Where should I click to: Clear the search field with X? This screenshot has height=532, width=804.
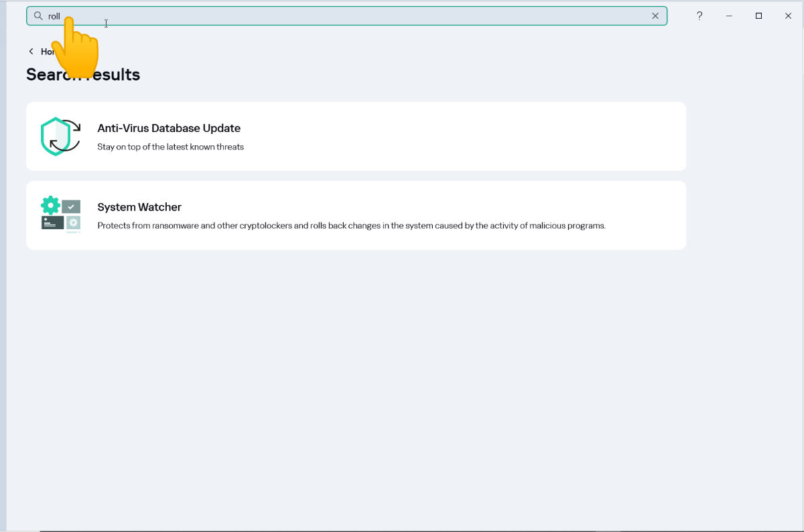tap(655, 16)
